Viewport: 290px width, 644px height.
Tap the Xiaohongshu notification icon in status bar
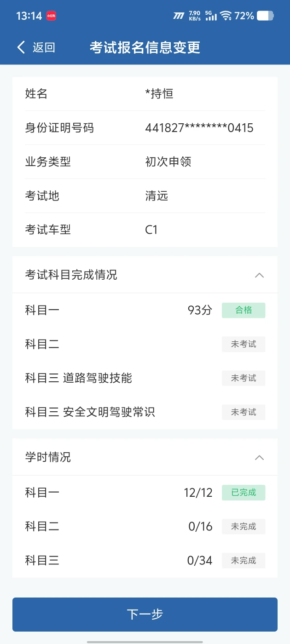tap(51, 16)
